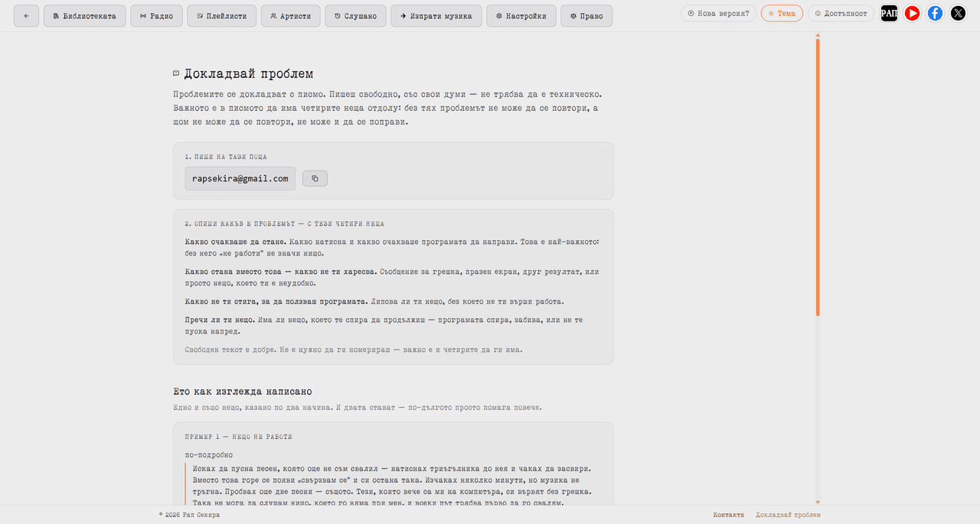
Task: Open Слушано history
Action: tap(355, 15)
